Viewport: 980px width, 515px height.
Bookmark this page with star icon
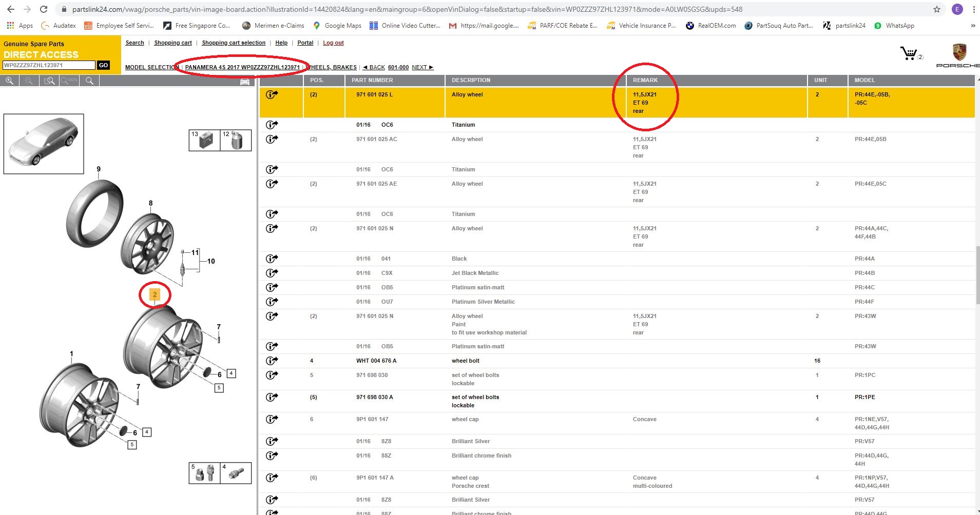(x=937, y=9)
